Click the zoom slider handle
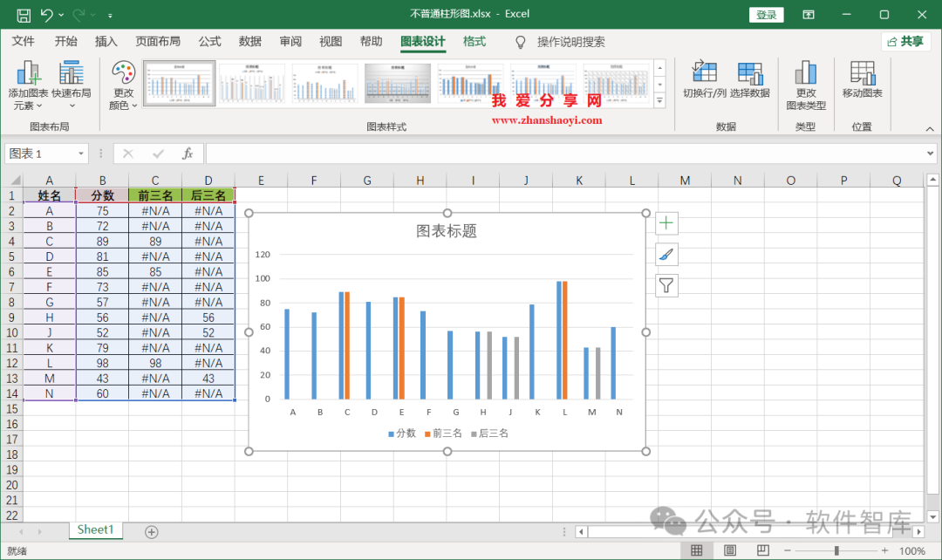 click(836, 550)
